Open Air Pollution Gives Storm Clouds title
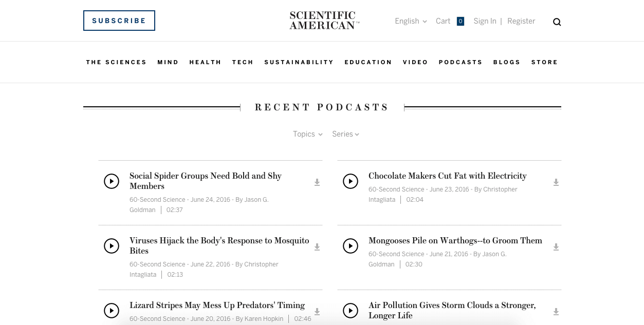This screenshot has height=325, width=644. tap(452, 310)
